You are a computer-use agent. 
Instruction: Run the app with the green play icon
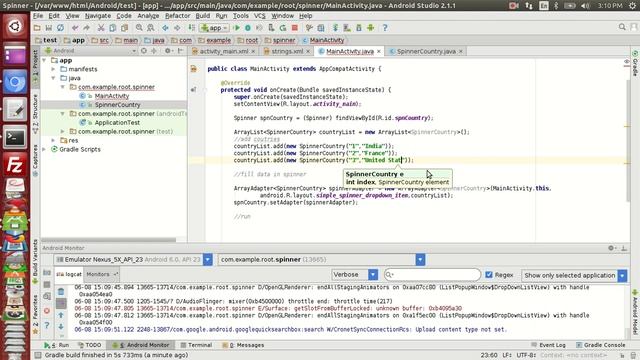coord(236,28)
